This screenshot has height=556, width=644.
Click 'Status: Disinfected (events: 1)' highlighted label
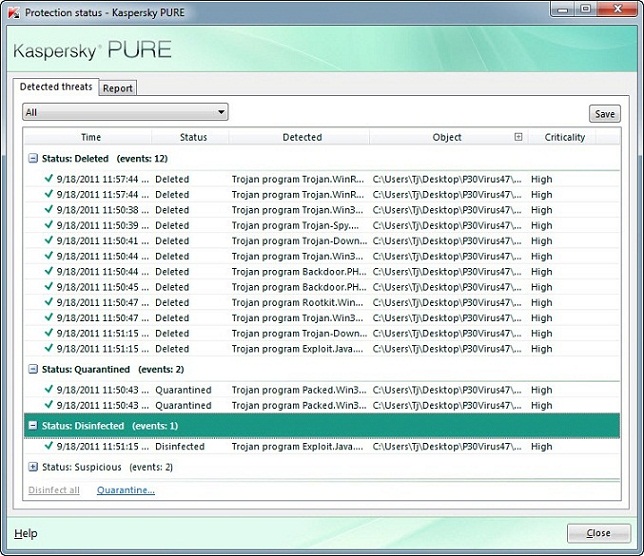click(x=110, y=426)
